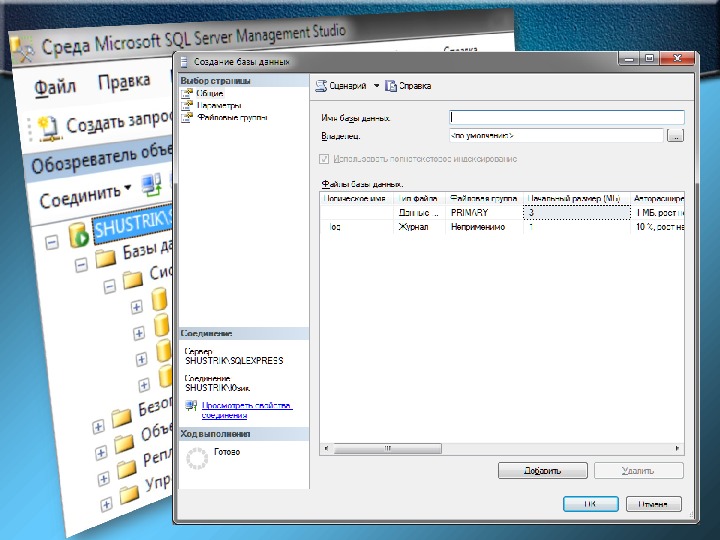Expand the third system database node
The width and height of the screenshot is (720, 540).
(x=141, y=359)
